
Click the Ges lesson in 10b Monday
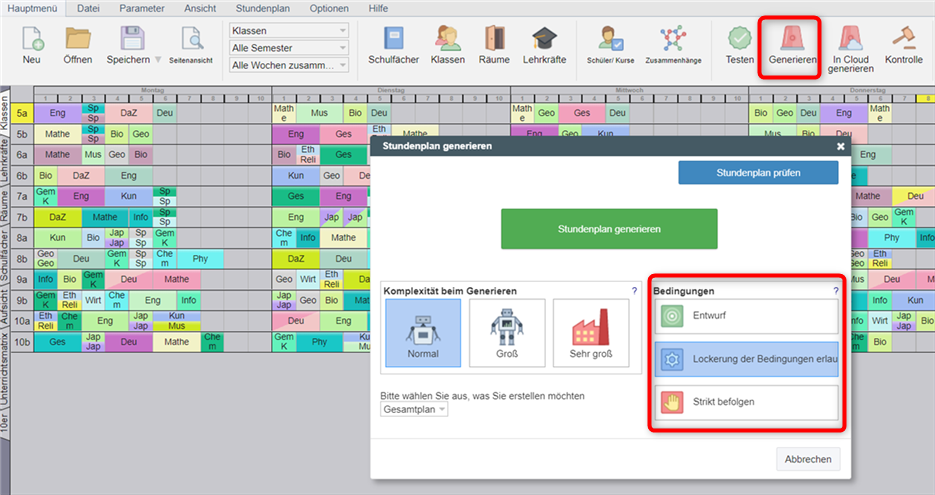click(58, 342)
